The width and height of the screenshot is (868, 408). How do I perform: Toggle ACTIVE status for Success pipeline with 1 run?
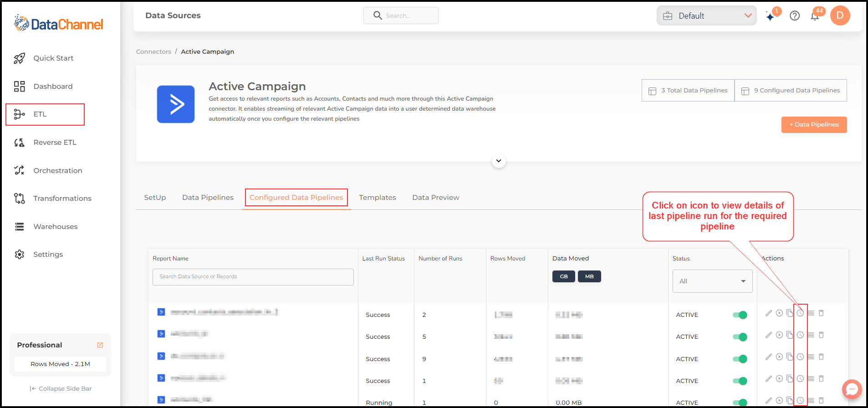(x=740, y=381)
